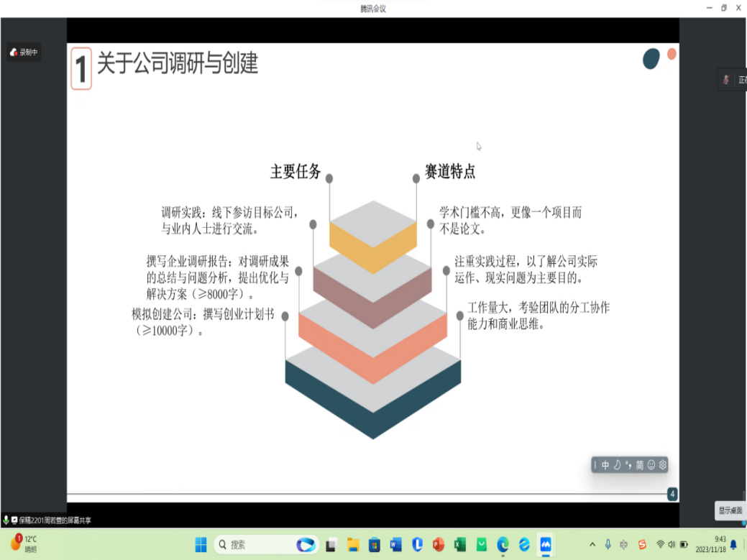The image size is (747, 560).
Task: Open PowerPoint from the taskbar
Action: click(x=439, y=544)
